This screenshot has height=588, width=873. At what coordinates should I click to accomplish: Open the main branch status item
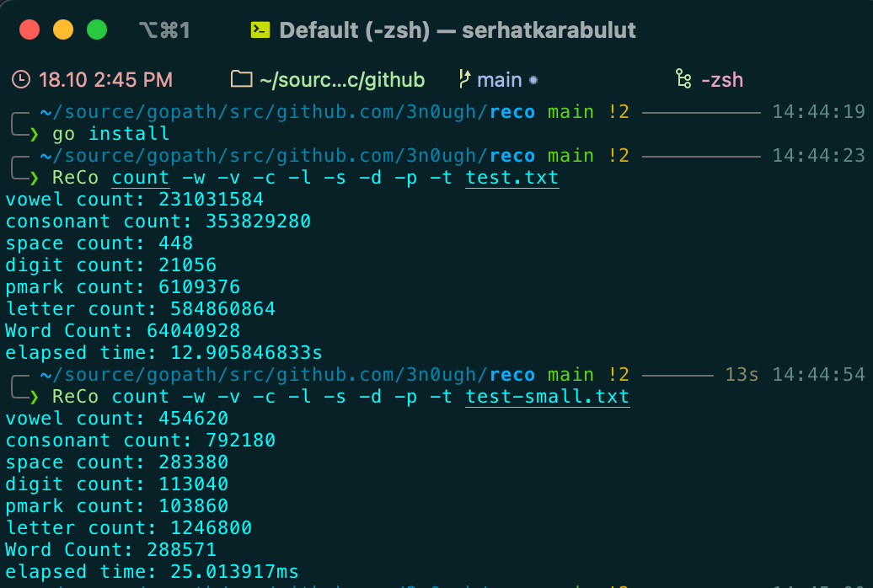(500, 80)
